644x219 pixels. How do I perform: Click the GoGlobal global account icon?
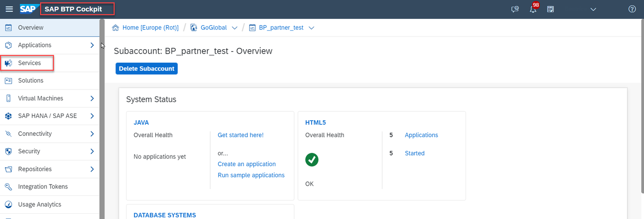pos(194,28)
